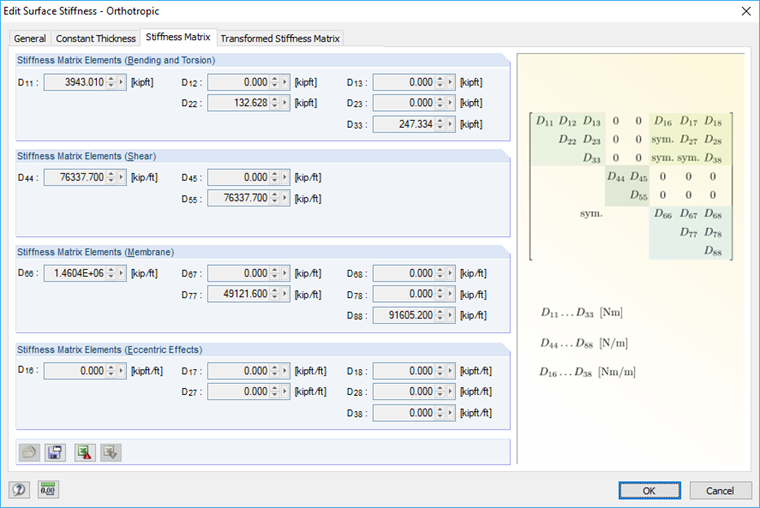Open the D16 field arrow menu

coord(121,371)
